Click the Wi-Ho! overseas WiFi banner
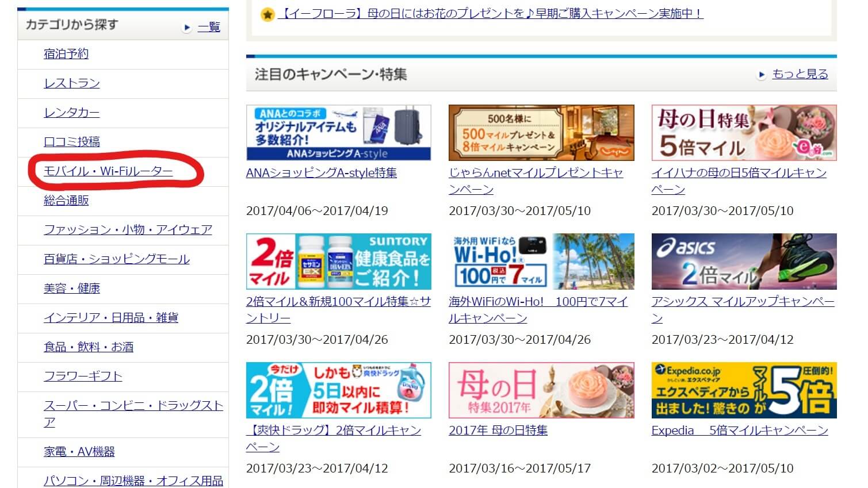The height and width of the screenshot is (488, 868). [541, 262]
